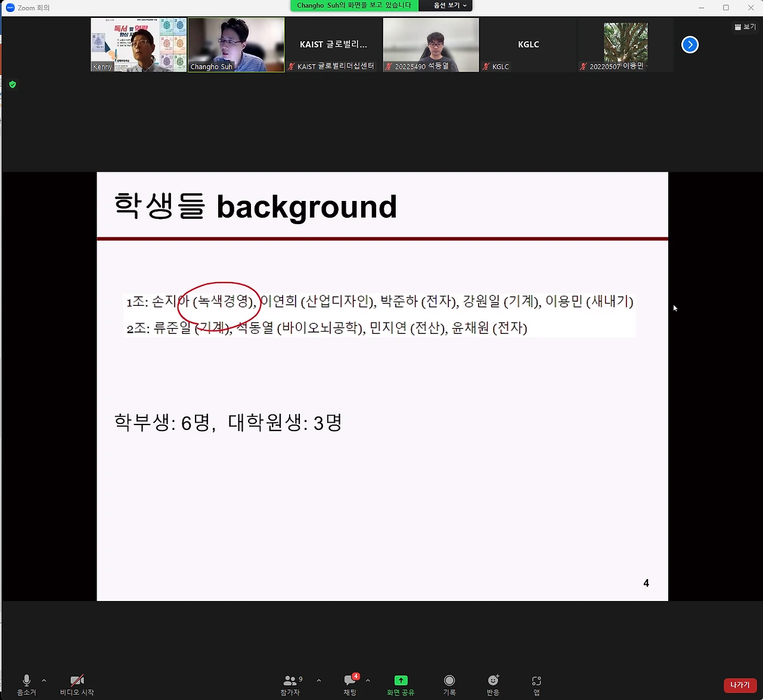Show next participants with blue arrow
Screen dimensions: 763x700
[690, 45]
